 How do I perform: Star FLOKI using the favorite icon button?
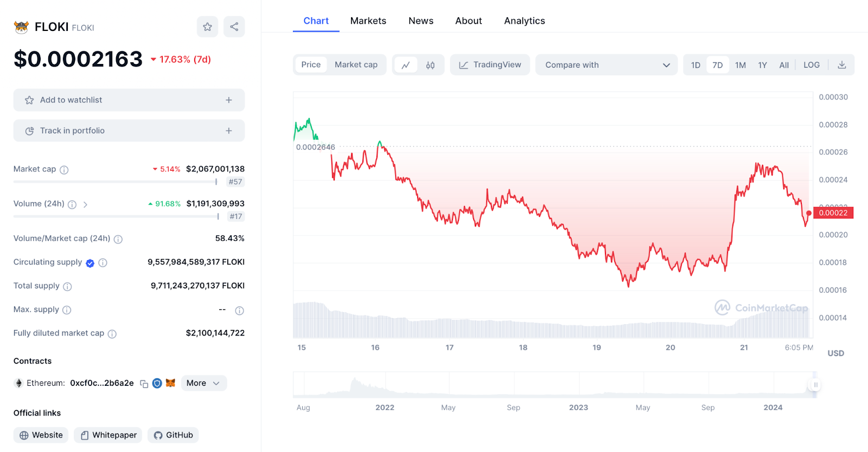(x=207, y=27)
